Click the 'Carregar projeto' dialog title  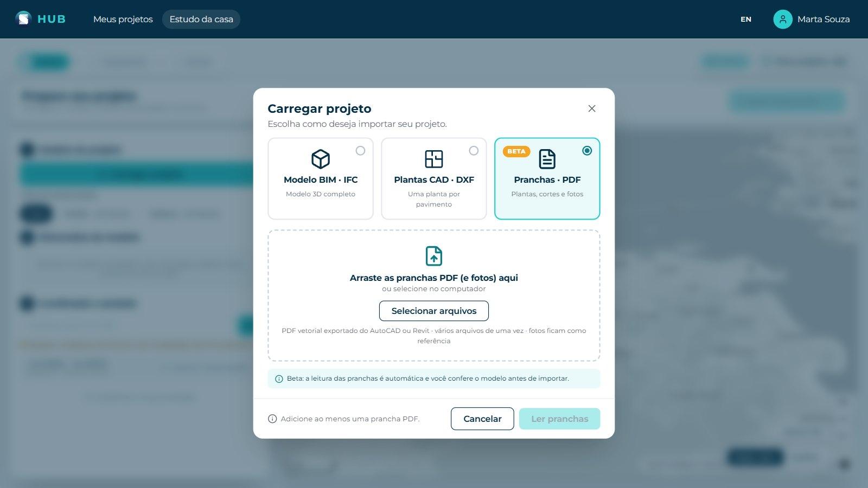coord(320,108)
